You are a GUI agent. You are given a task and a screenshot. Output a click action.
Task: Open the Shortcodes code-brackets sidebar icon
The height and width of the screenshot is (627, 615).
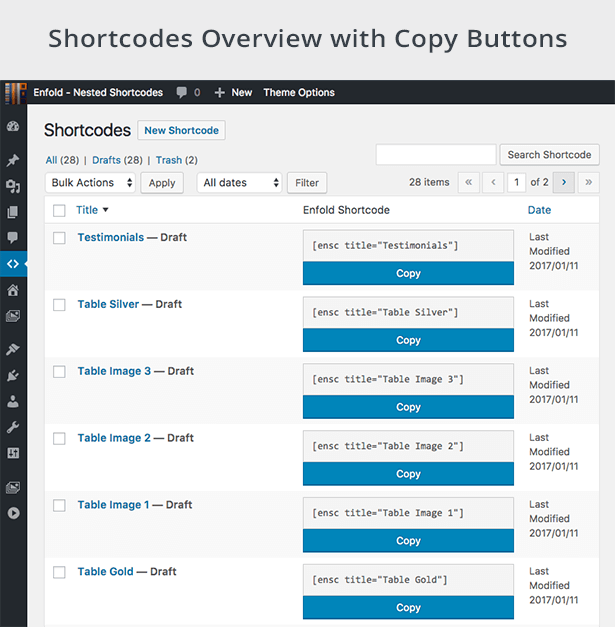point(13,264)
